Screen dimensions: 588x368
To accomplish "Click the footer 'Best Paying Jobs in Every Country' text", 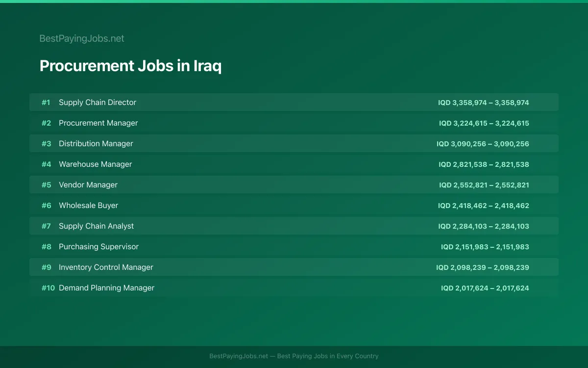I will point(328,356).
